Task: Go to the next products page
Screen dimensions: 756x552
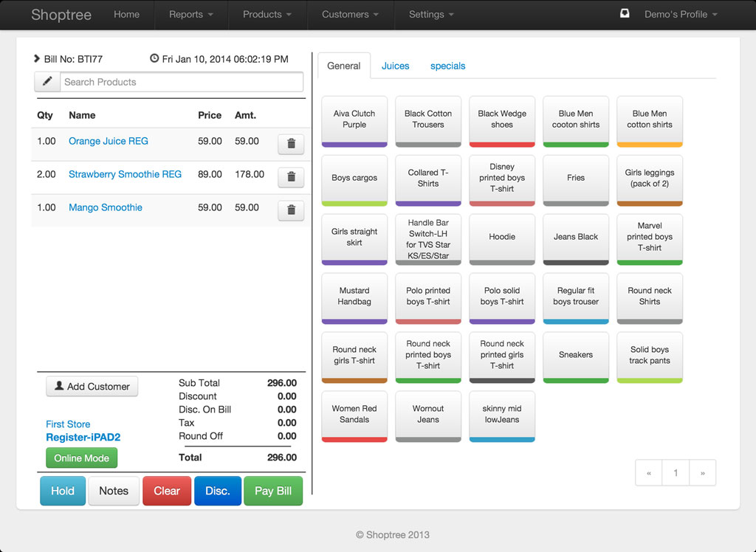Action: point(703,473)
